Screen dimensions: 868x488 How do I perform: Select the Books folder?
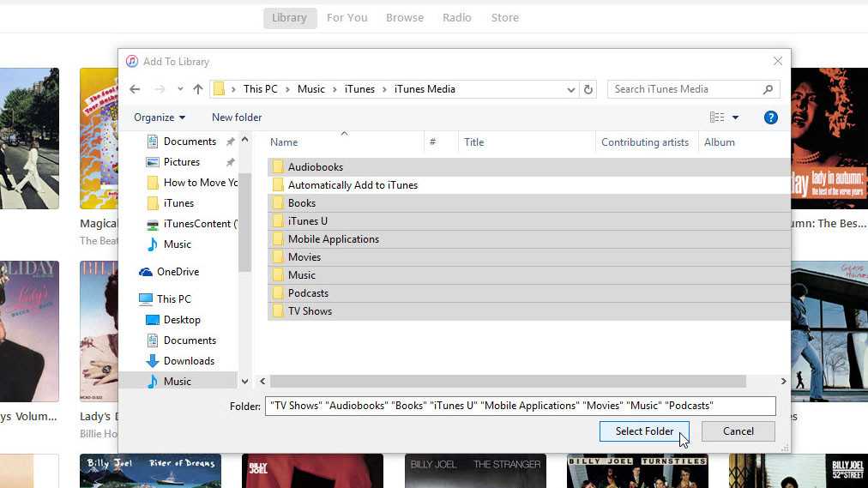(528, 203)
